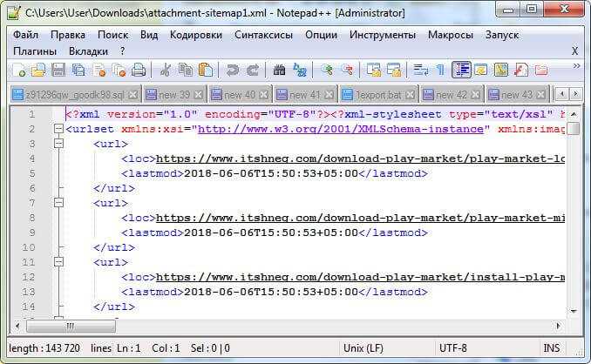Expand hidden toolbar items chevron
Viewport: 591px width, 364px height.
pyautogui.click(x=576, y=66)
